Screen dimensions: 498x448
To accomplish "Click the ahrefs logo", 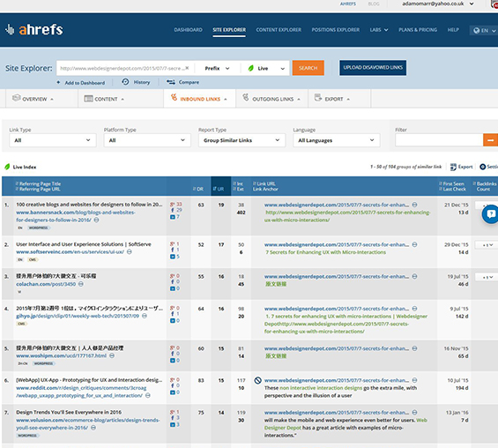I will (x=34, y=30).
